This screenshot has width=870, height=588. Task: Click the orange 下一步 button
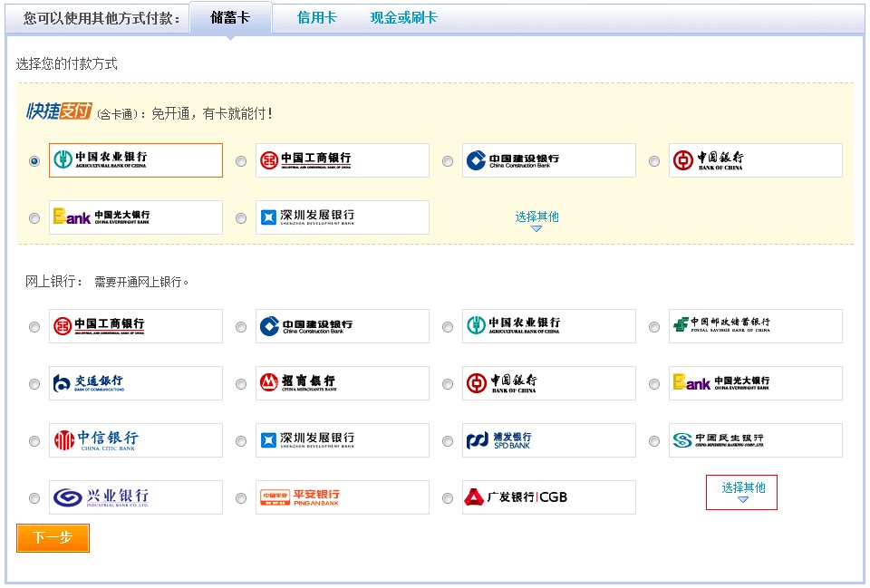(53, 538)
